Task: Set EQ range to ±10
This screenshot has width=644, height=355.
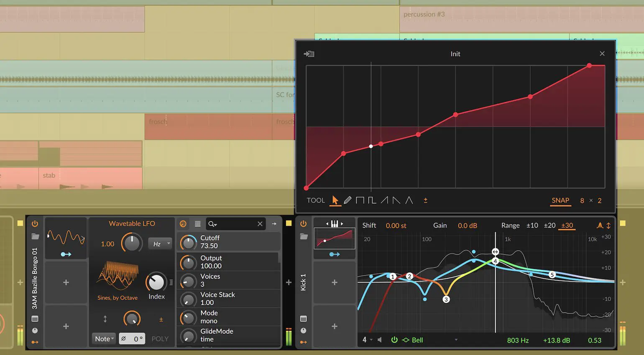Action: tap(532, 226)
